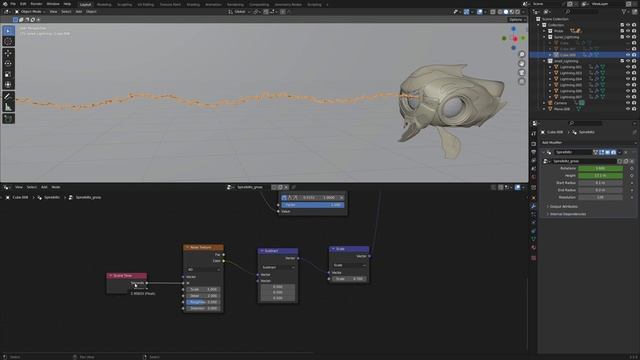Viewport: 640px width, 360px height.
Task: Click the viewport zoom magnifier gizmo
Action: (522, 54)
